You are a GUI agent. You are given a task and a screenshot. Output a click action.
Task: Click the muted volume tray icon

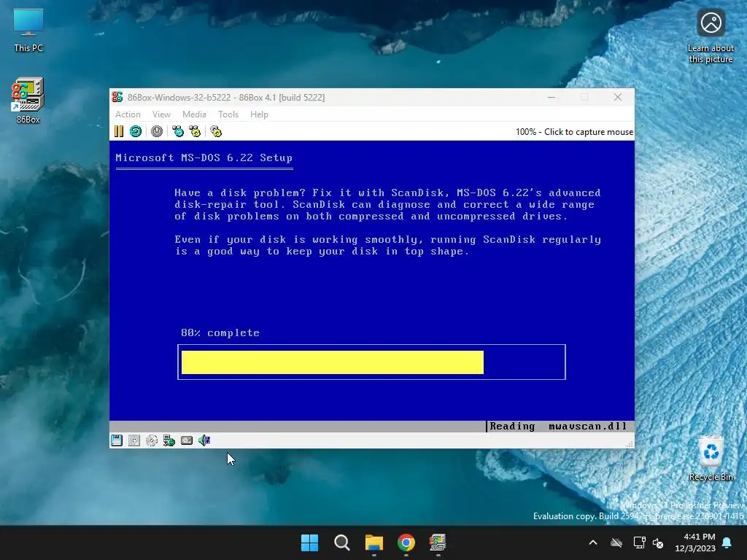658,542
